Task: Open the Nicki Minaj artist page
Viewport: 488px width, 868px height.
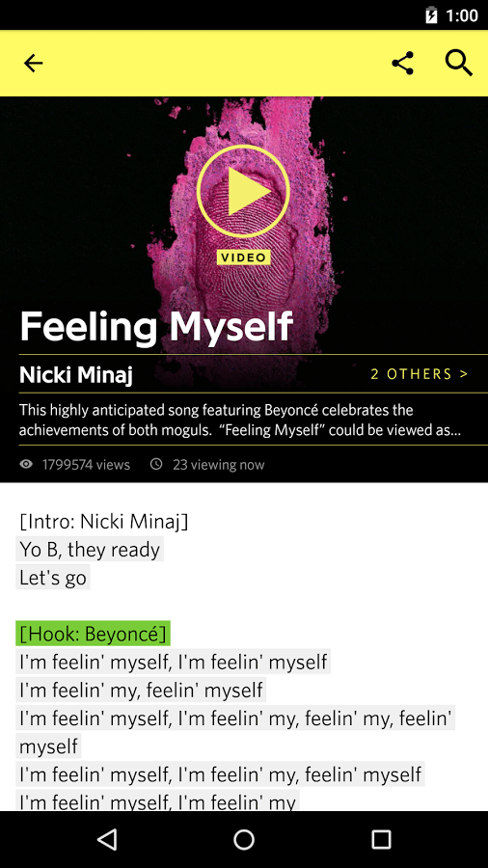Action: coord(76,375)
